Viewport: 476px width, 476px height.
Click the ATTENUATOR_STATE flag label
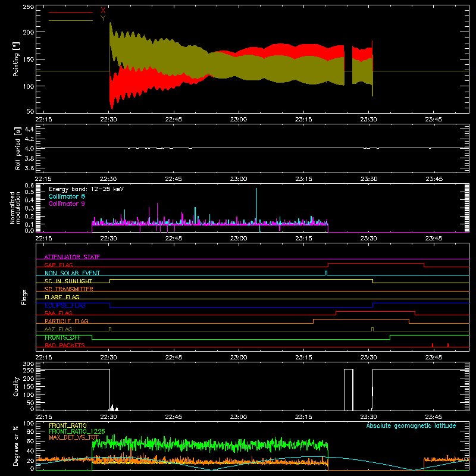point(72,257)
